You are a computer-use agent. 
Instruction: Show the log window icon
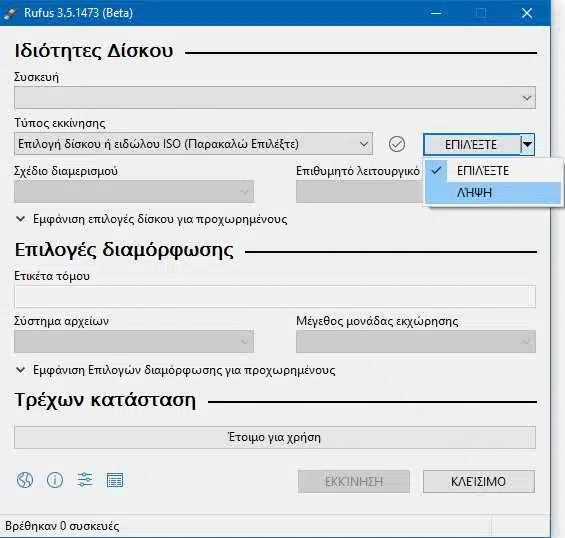(115, 480)
